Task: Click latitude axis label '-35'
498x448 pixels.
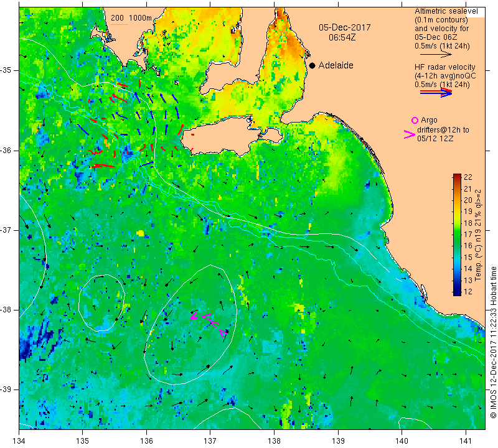Action: tap(6, 70)
